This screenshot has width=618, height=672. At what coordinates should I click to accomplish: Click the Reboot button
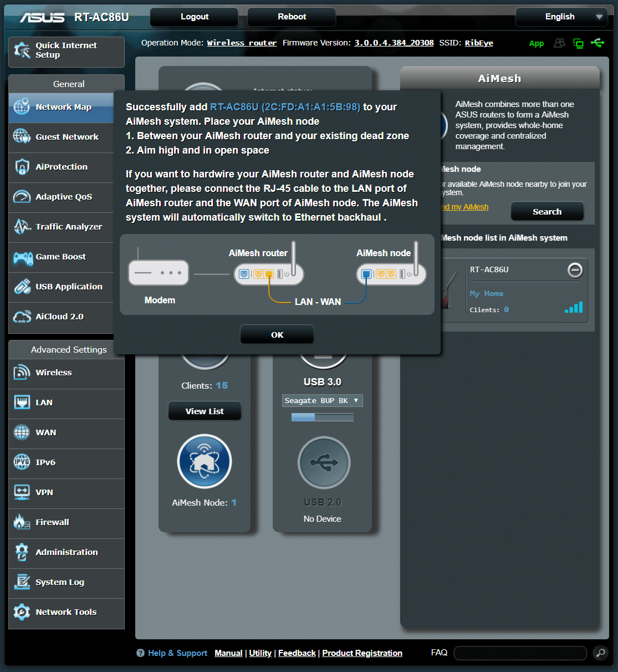[292, 17]
